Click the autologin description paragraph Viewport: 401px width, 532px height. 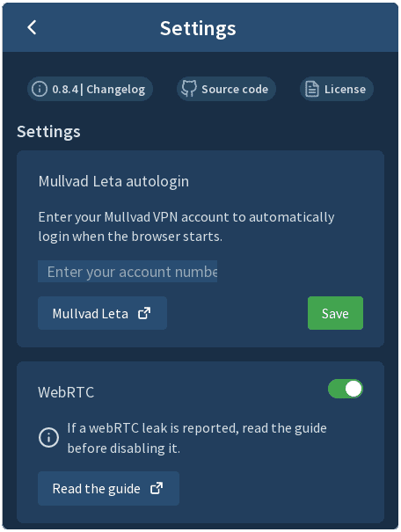click(x=186, y=227)
